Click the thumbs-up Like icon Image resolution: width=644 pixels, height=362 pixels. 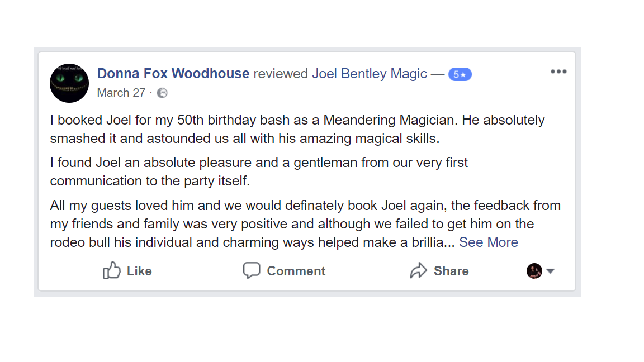[x=112, y=271]
